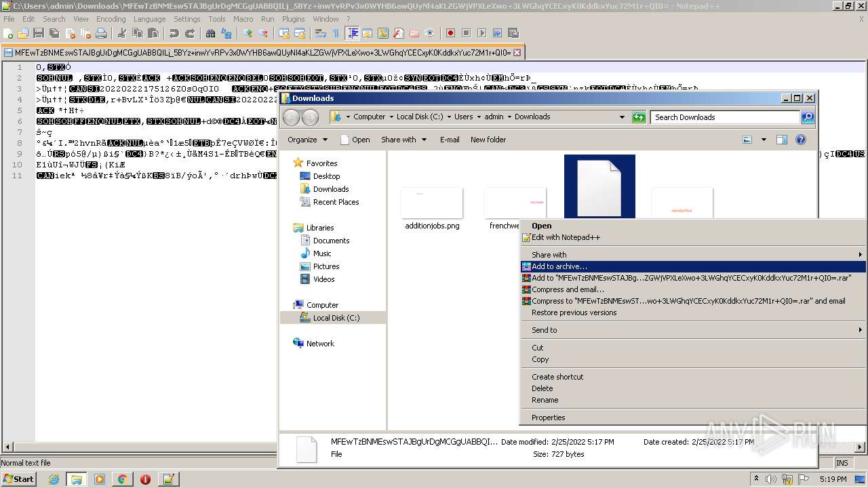This screenshot has height=488, width=868.
Task: Click Open button in Explorer toolbar
Action: (x=355, y=140)
